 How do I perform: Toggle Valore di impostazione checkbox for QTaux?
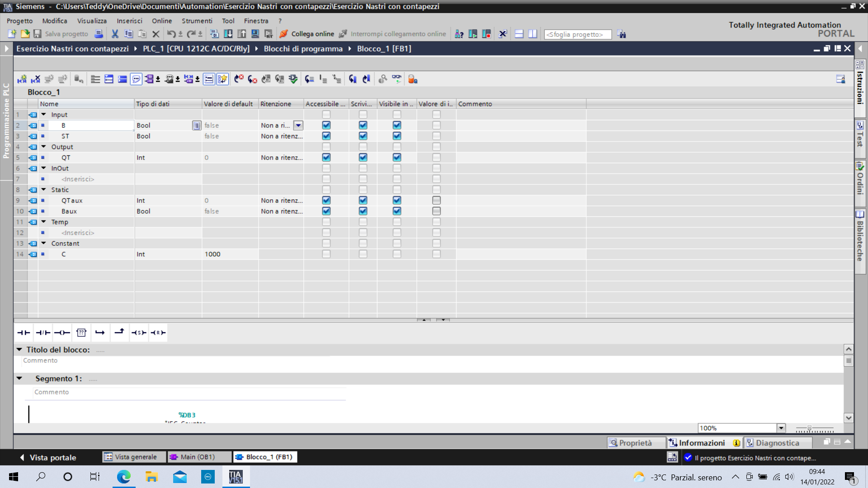(436, 200)
